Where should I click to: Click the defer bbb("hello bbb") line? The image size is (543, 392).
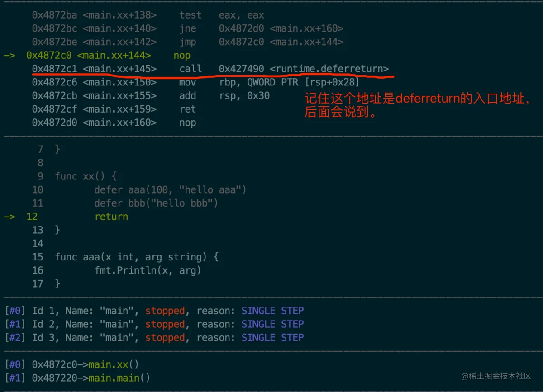tap(156, 203)
